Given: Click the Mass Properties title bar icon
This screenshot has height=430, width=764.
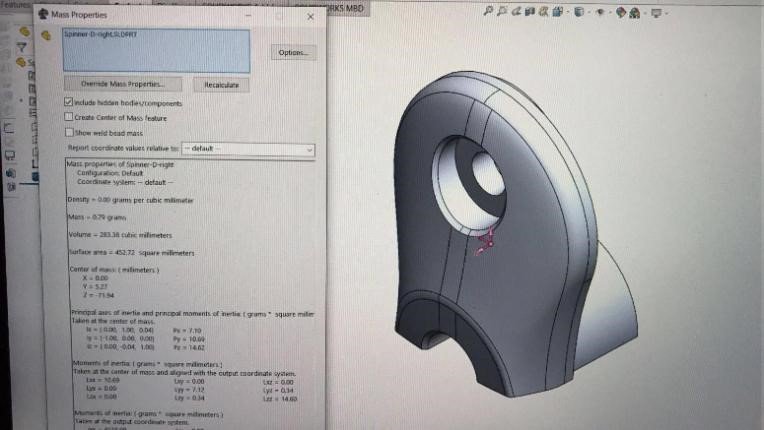Looking at the screenshot, I should [x=43, y=14].
